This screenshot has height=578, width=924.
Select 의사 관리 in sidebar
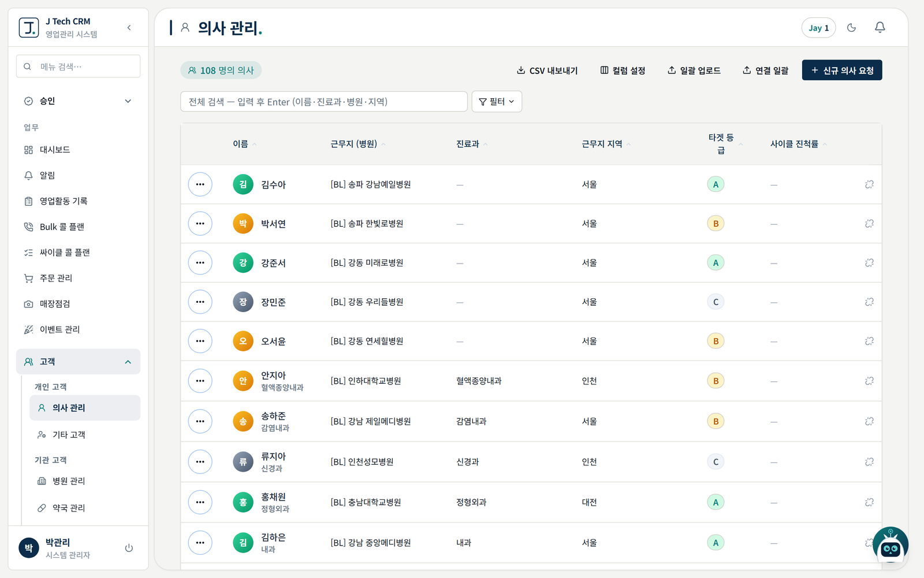pyautogui.click(x=85, y=408)
